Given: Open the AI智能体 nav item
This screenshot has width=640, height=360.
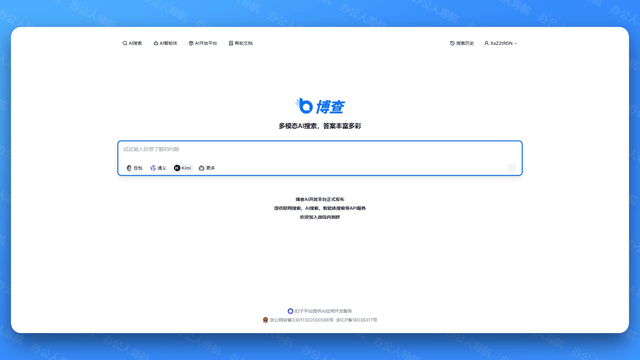Looking at the screenshot, I should (x=165, y=43).
